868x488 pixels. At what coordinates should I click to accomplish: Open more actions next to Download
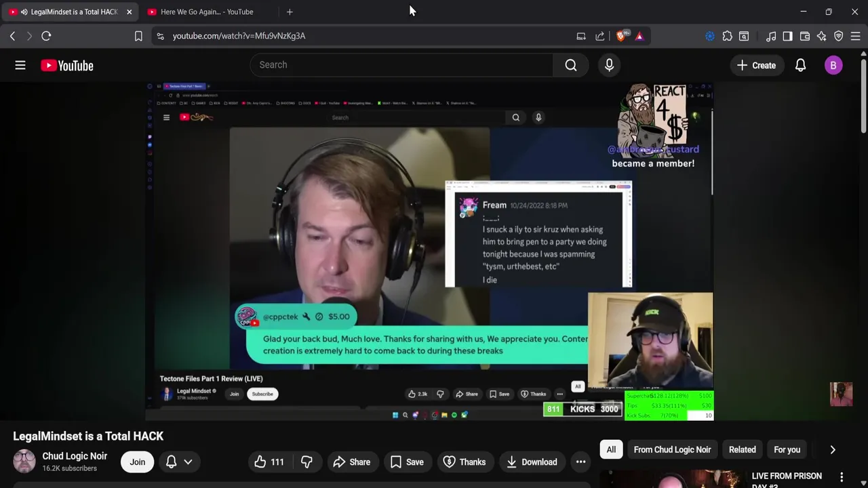tap(580, 462)
